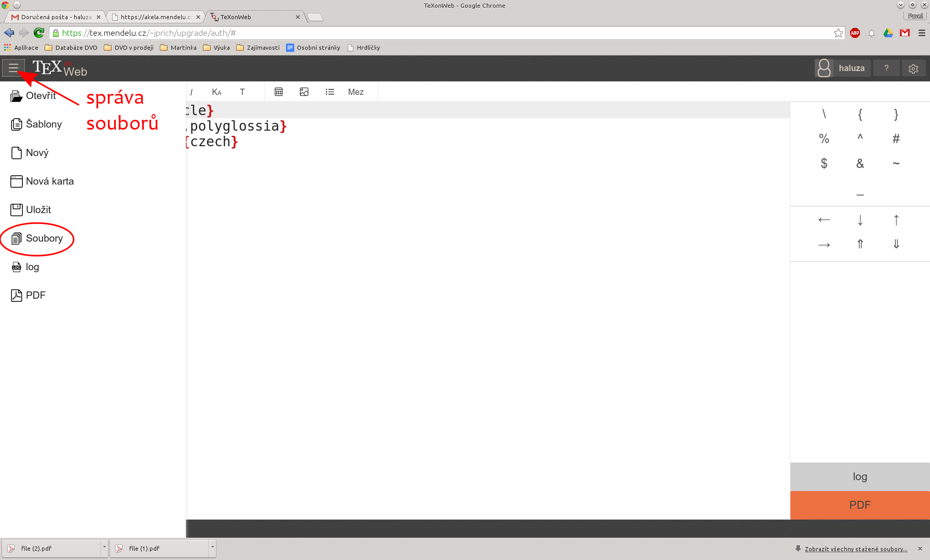Insert the single up arrow symbol
The image size is (930, 560).
(x=896, y=220)
